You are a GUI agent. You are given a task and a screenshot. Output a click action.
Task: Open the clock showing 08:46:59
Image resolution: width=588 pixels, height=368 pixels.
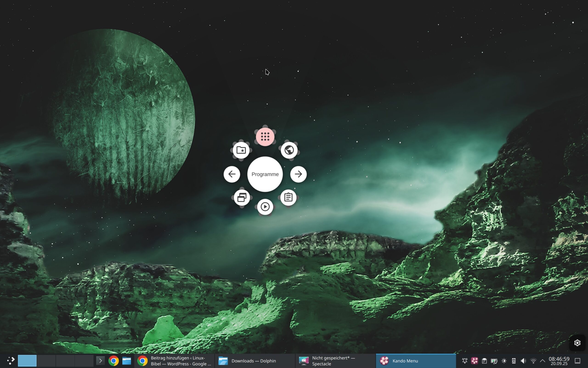(x=559, y=361)
